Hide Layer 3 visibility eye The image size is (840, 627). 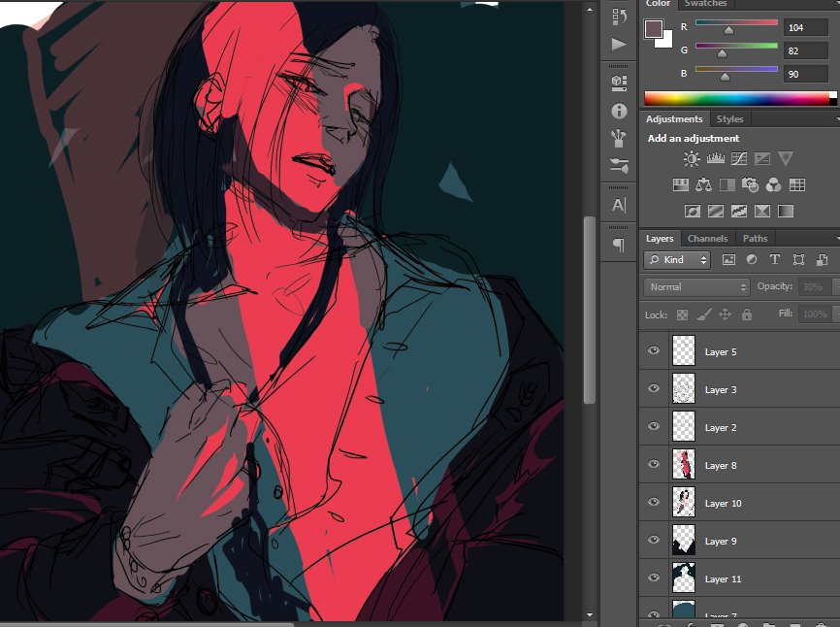[x=654, y=388]
